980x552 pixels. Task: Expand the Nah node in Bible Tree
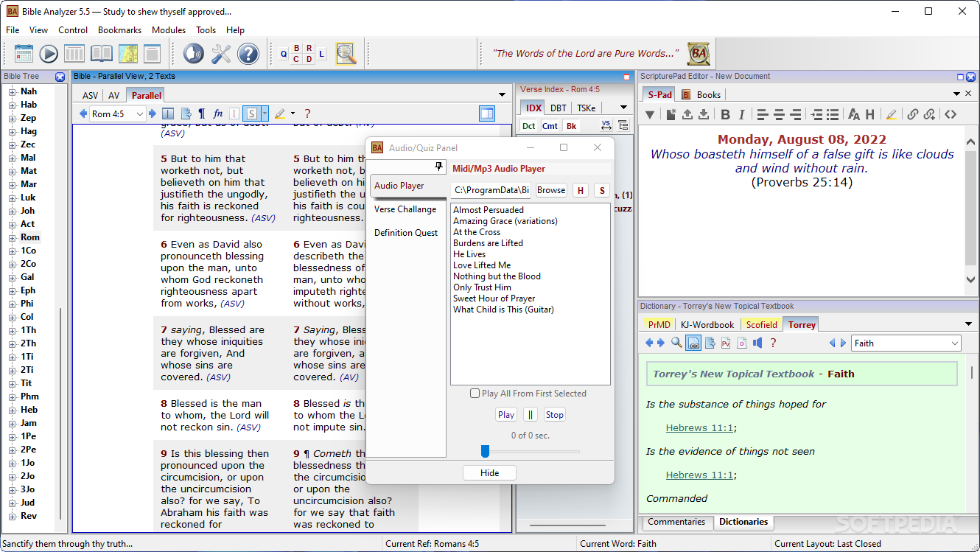(13, 91)
